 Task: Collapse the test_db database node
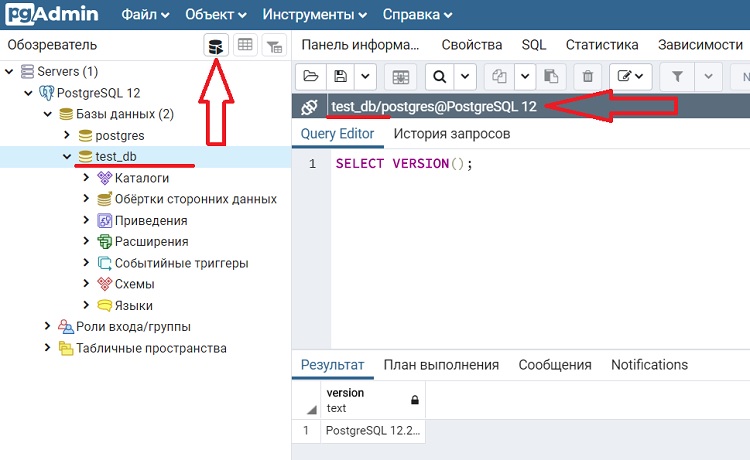coord(67,156)
